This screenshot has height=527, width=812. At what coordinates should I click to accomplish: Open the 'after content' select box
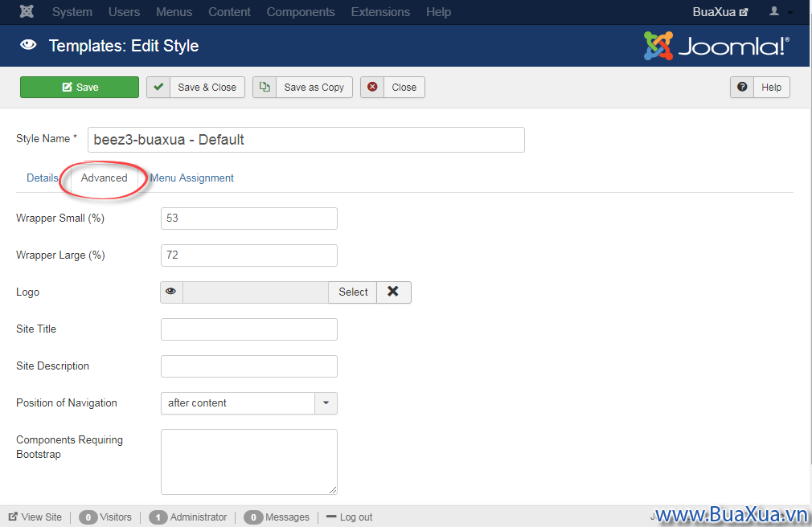(x=249, y=402)
